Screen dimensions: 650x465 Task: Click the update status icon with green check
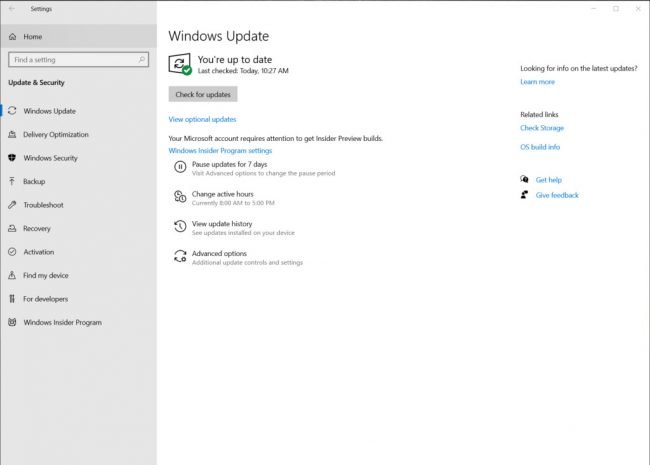(x=180, y=64)
